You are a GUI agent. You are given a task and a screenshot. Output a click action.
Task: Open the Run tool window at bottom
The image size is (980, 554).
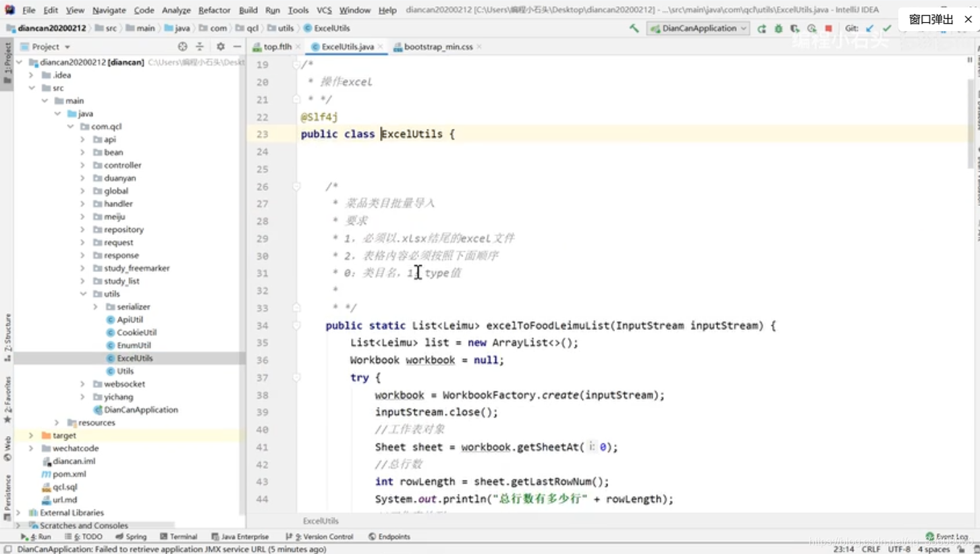[36, 536]
